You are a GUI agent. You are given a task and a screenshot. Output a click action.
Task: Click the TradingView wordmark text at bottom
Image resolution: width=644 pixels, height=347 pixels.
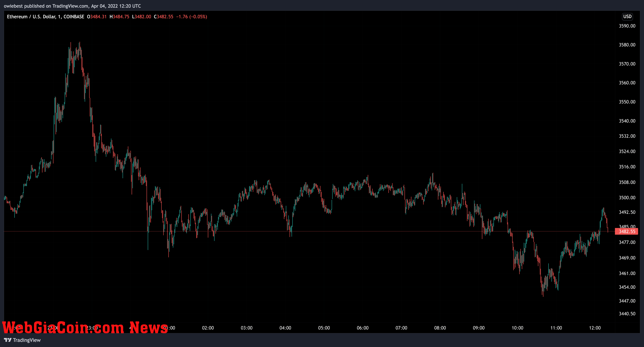point(27,340)
